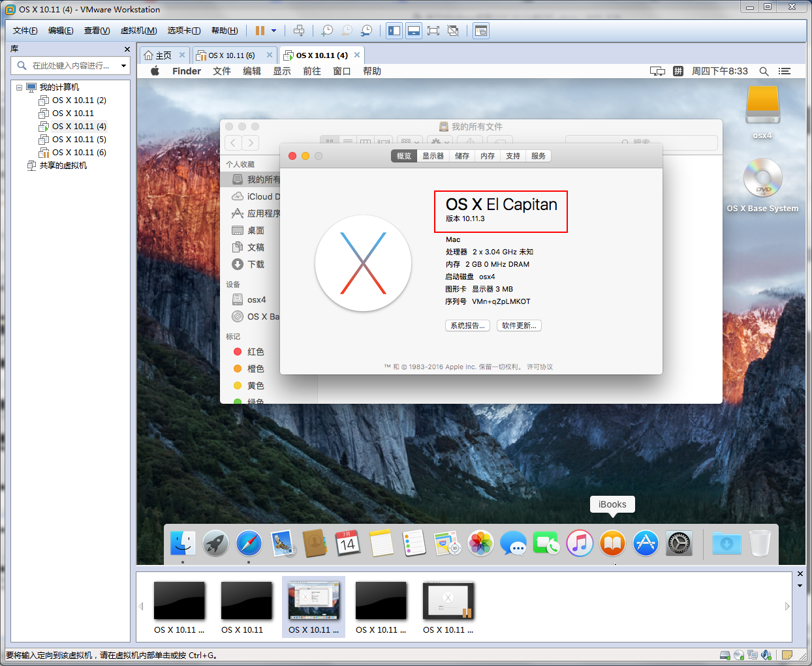Viewport: 812px width, 666px height.
Task: Click the input method menu bar icon
Action: (678, 71)
